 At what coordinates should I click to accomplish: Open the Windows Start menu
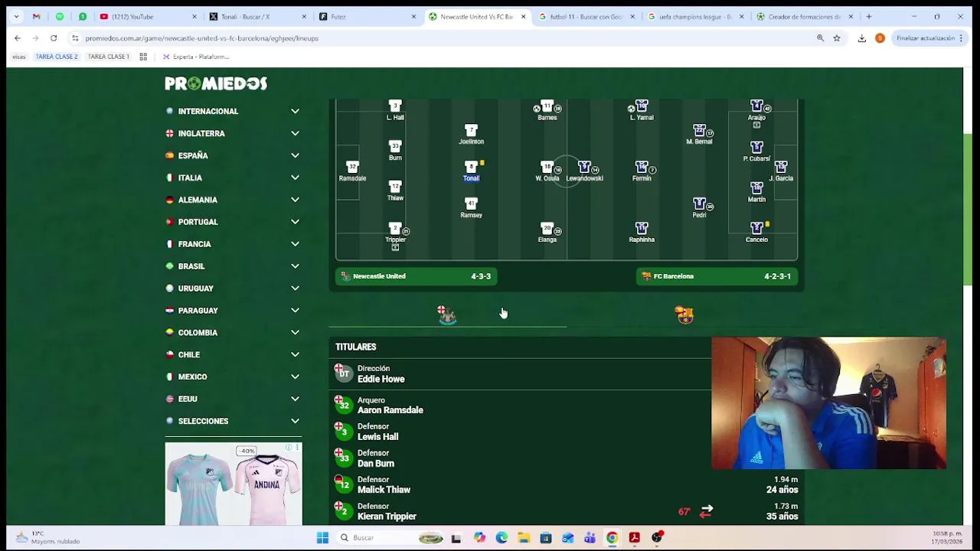pyautogui.click(x=322, y=538)
